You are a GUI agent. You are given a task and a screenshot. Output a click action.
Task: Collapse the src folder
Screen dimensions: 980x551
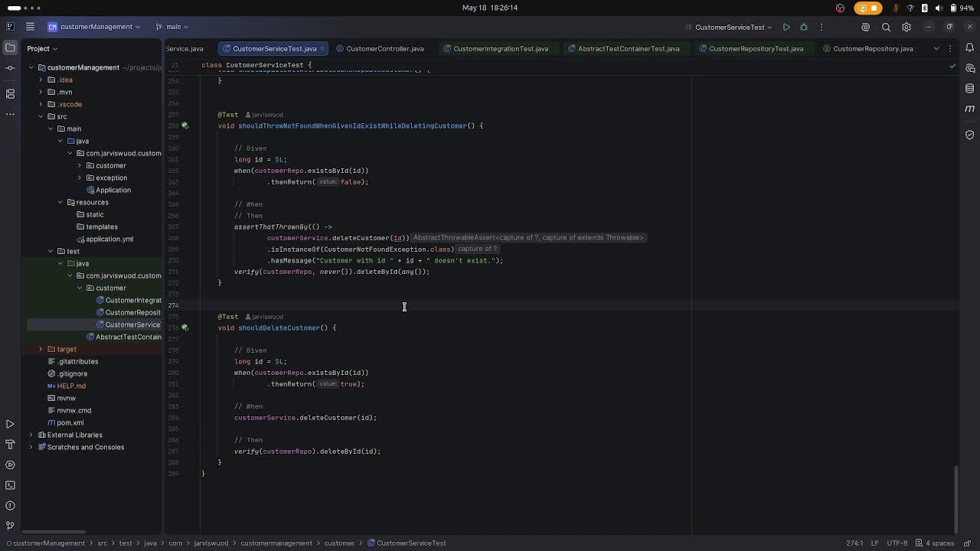click(x=41, y=116)
